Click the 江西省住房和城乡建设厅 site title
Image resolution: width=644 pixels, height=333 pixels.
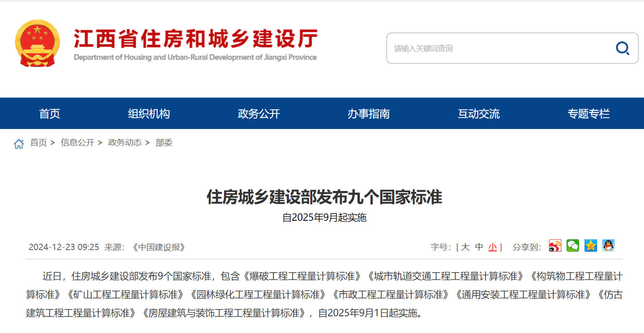click(196, 39)
